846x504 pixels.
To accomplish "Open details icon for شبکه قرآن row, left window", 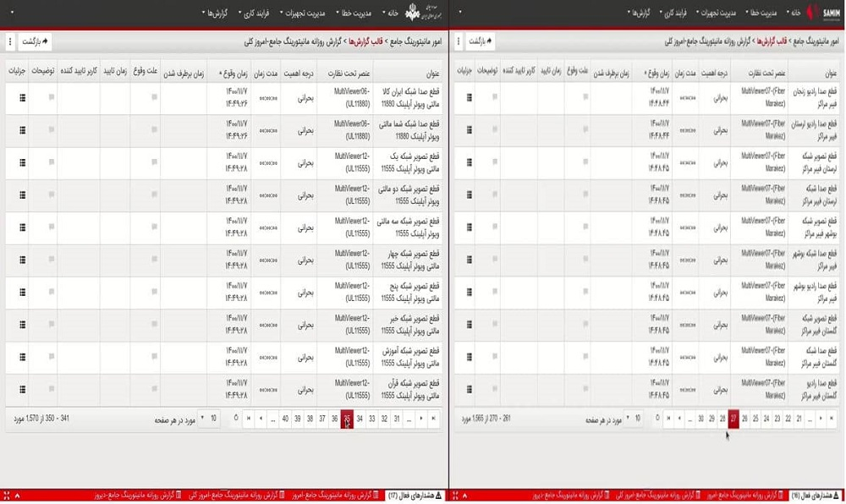I will (x=22, y=389).
